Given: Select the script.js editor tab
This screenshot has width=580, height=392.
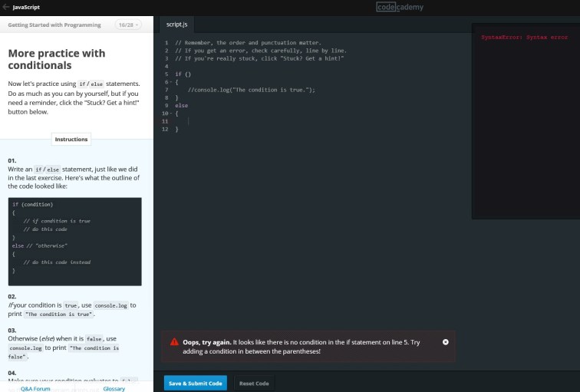Looking at the screenshot, I should tap(177, 25).
